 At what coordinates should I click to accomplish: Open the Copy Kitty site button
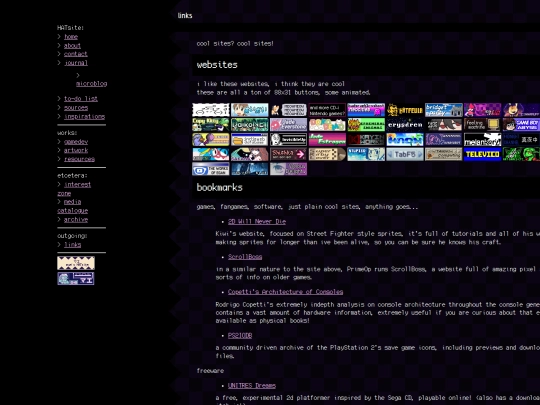[211, 125]
